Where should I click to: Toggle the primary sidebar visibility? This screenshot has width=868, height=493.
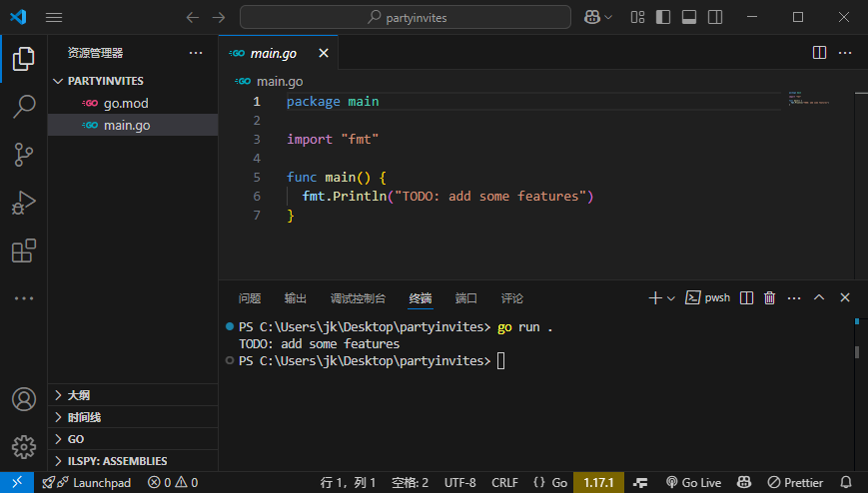coord(663,17)
